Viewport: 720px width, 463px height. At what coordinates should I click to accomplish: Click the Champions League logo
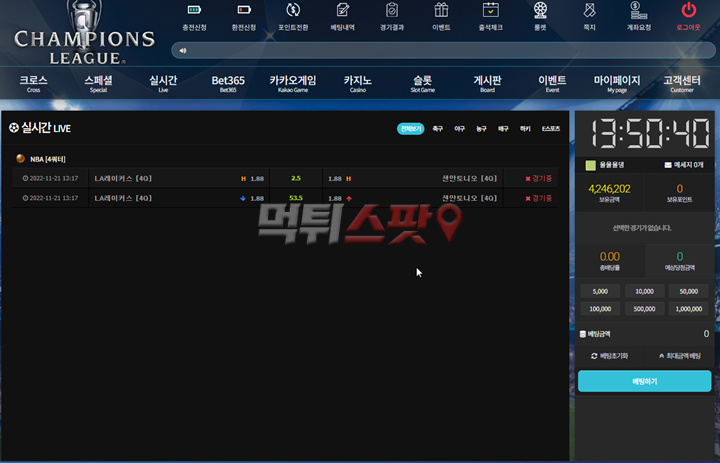click(x=84, y=33)
